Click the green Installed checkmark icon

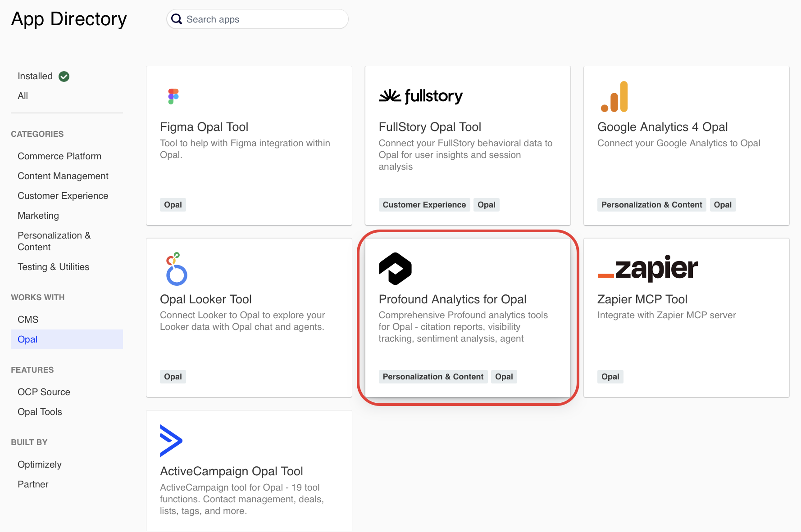[64, 77]
